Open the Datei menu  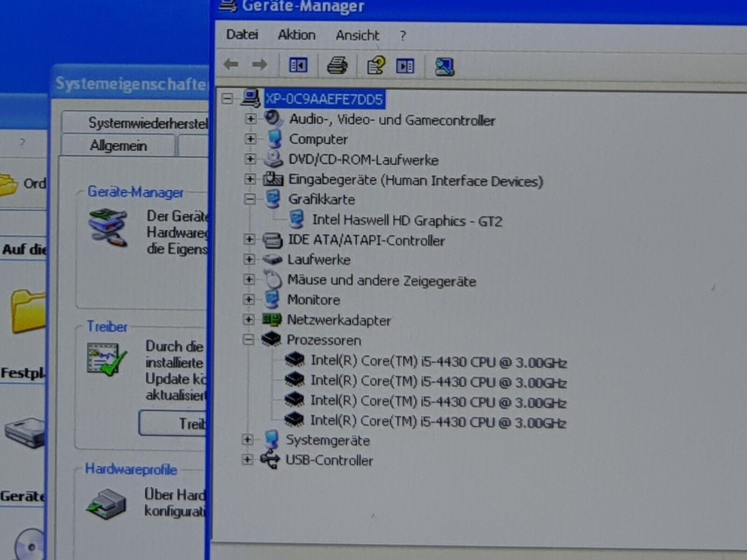[242, 35]
